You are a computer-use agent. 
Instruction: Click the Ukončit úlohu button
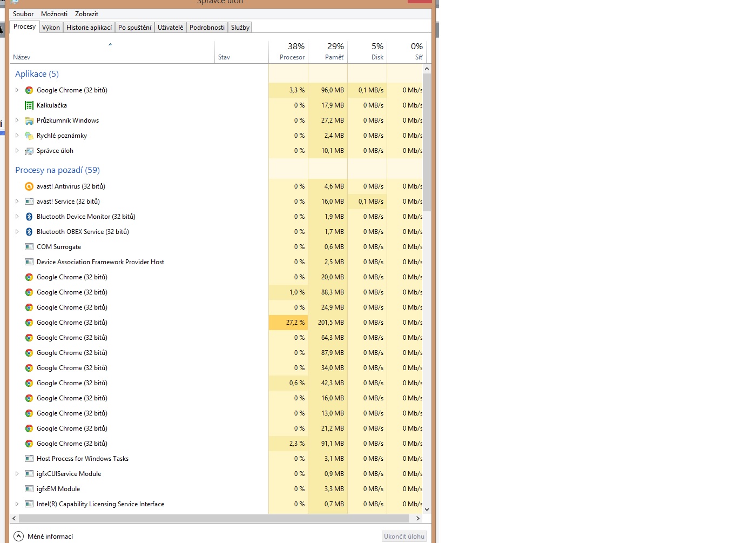tap(404, 537)
